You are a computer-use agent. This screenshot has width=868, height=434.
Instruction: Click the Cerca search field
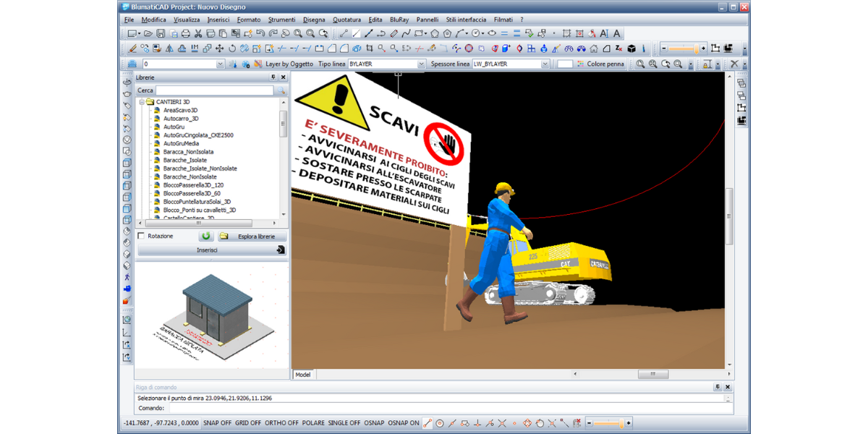pyautogui.click(x=214, y=90)
